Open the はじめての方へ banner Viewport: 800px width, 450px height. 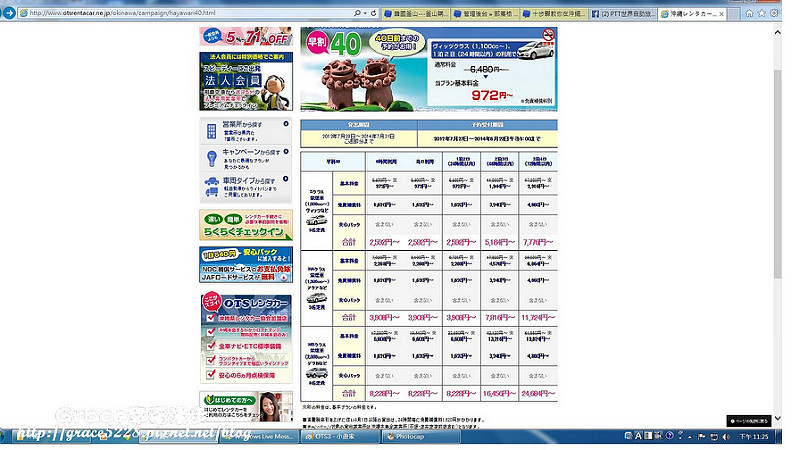246,407
